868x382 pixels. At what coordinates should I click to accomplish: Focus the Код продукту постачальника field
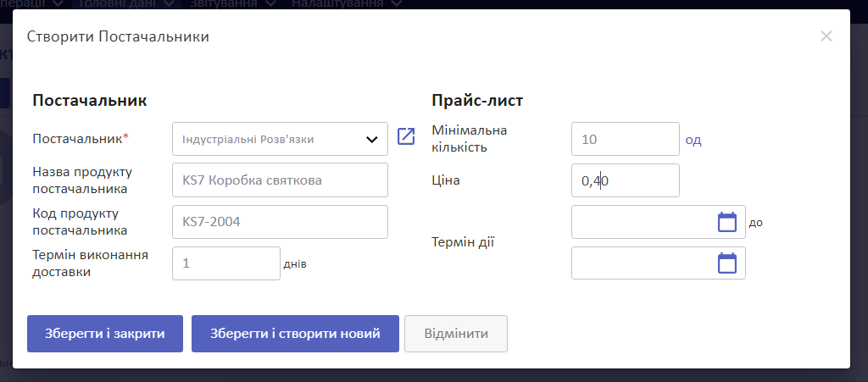click(x=280, y=222)
